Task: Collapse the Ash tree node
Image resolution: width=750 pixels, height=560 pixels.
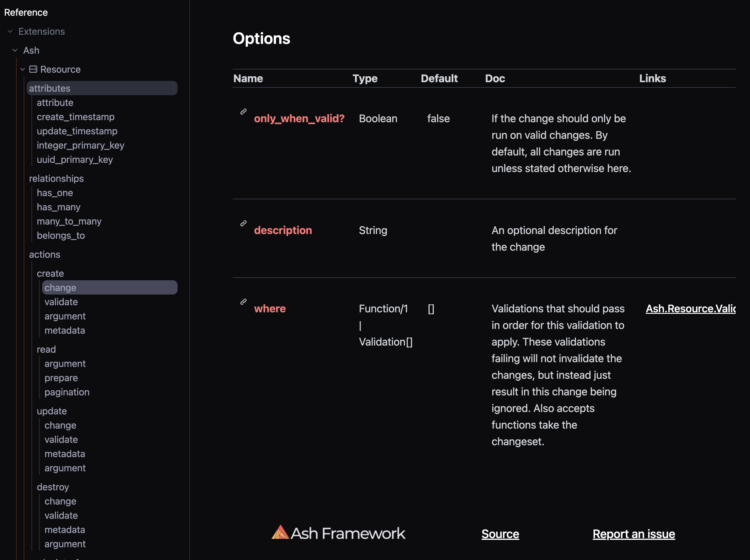Action: point(15,50)
